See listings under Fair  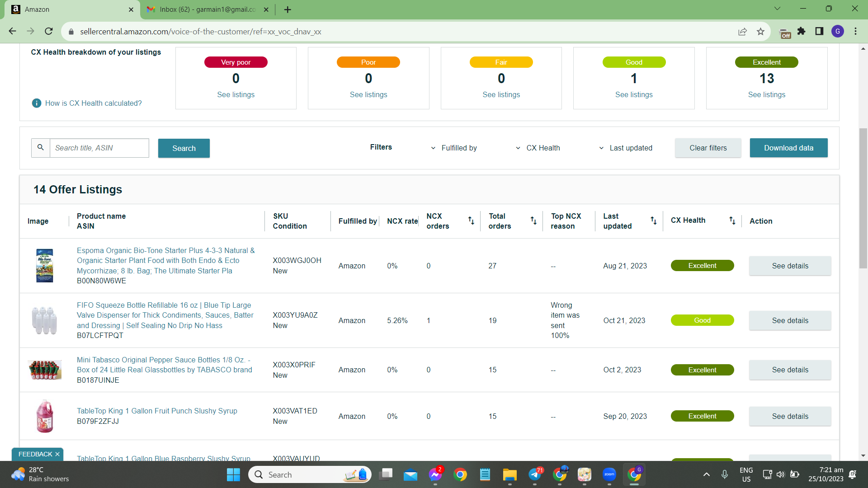501,94
